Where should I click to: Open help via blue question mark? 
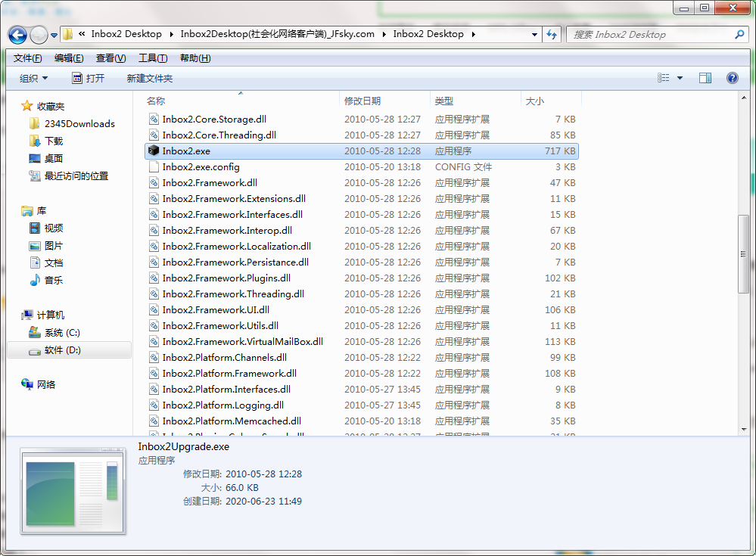pyautogui.click(x=732, y=78)
